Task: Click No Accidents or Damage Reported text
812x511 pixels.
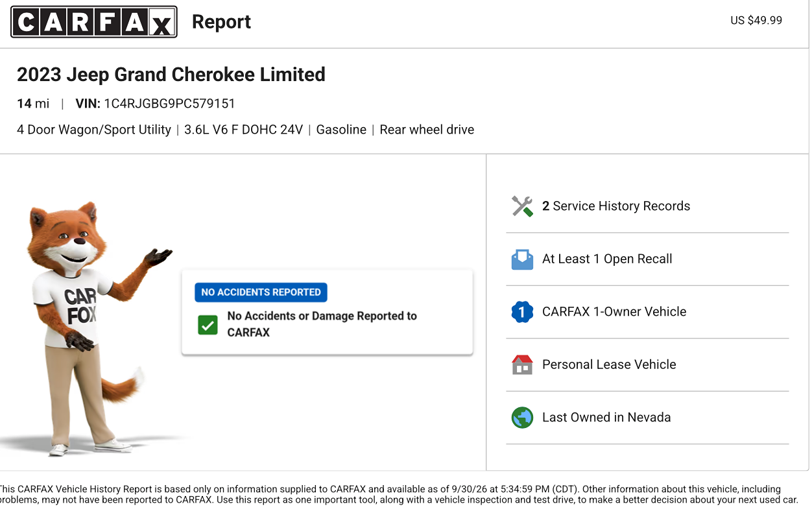Action: (322, 324)
